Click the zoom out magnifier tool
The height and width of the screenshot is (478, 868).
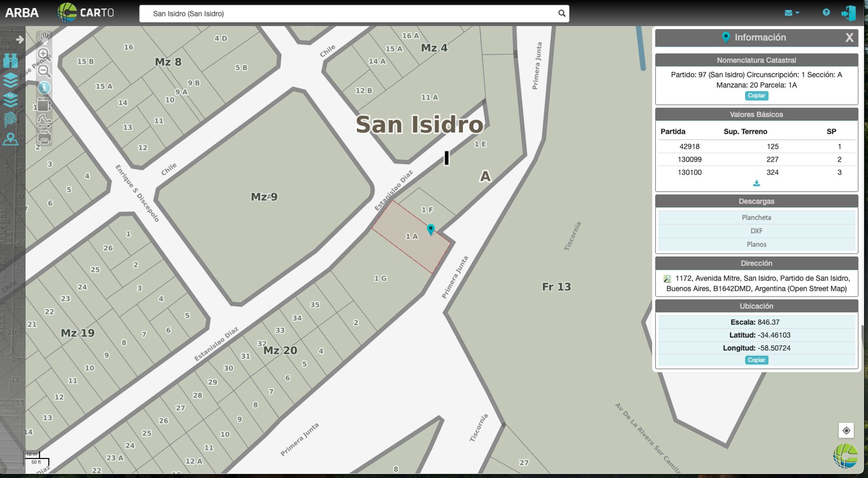44,71
